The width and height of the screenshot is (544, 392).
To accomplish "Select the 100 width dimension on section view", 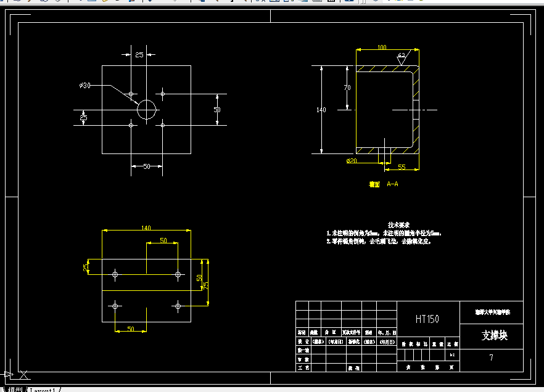I will click(x=382, y=47).
